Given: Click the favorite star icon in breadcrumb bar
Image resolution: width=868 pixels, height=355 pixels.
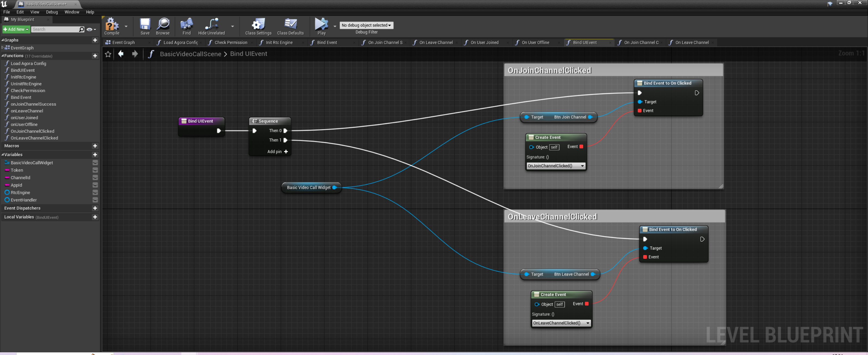Looking at the screenshot, I should (108, 54).
